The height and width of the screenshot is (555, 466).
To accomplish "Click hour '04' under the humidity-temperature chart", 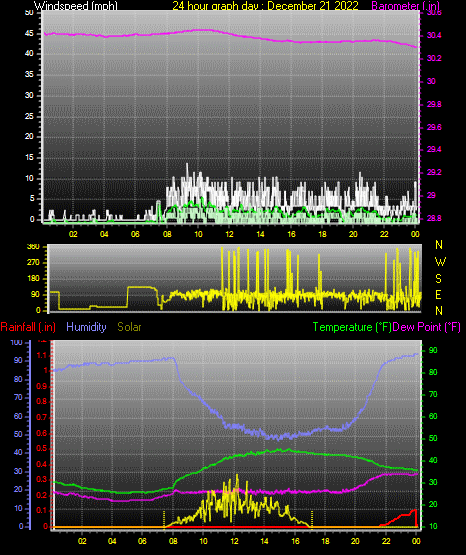I will pyautogui.click(x=112, y=541).
